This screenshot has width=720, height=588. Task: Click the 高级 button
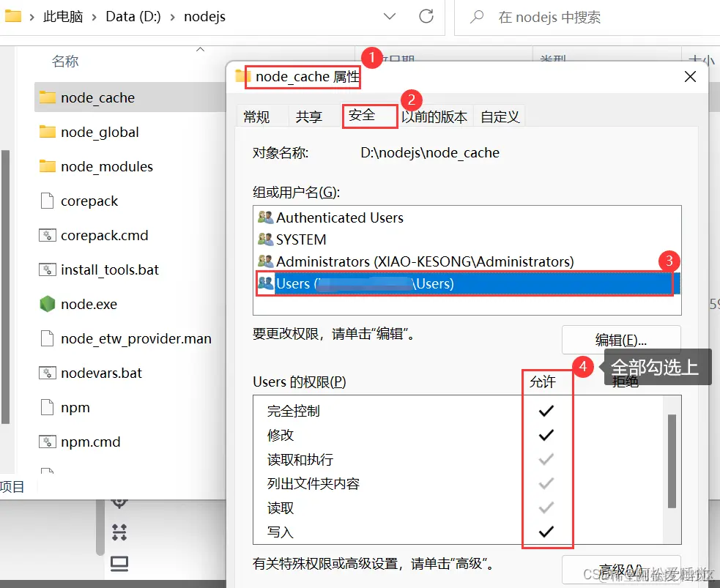(x=621, y=570)
